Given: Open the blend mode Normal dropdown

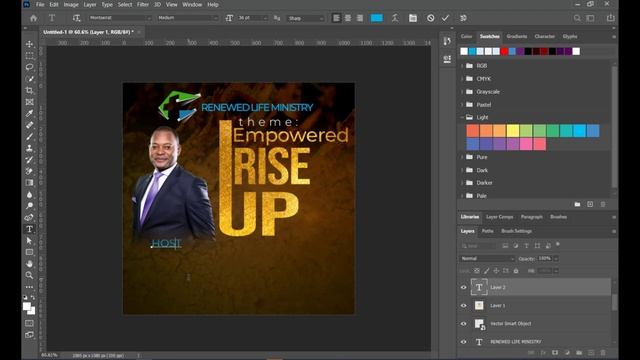Looking at the screenshot, I should point(487,258).
